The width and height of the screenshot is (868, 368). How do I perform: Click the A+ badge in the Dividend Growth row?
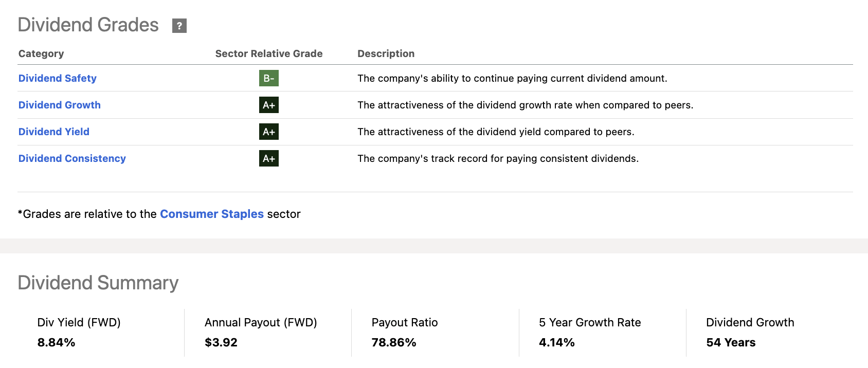point(268,105)
